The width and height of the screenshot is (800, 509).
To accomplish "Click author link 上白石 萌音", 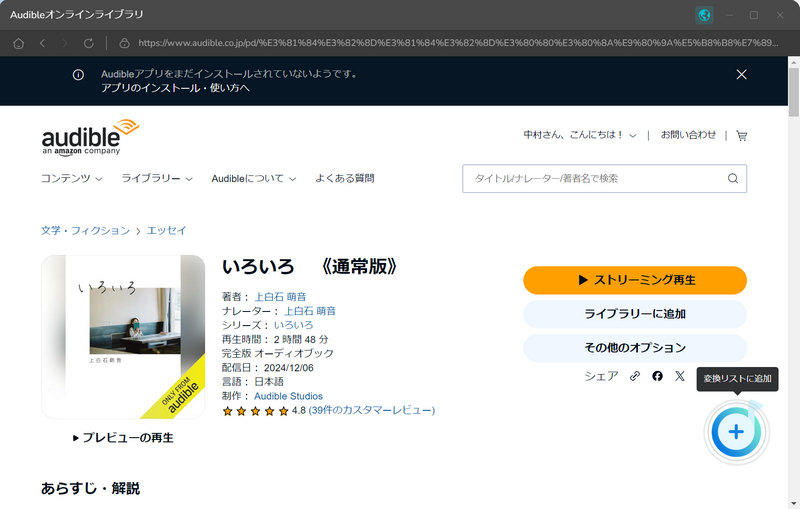I will pyautogui.click(x=280, y=297).
